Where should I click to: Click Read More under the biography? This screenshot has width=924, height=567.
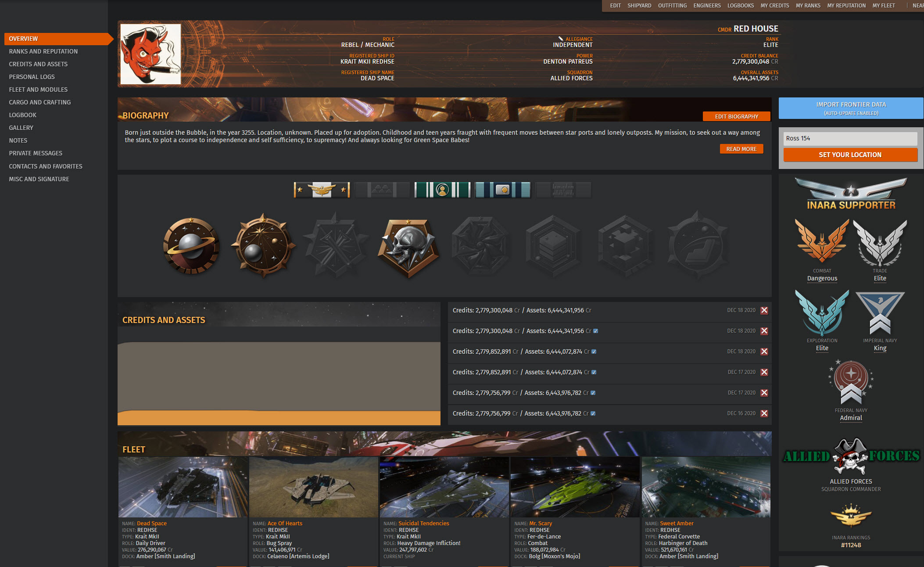(x=741, y=149)
